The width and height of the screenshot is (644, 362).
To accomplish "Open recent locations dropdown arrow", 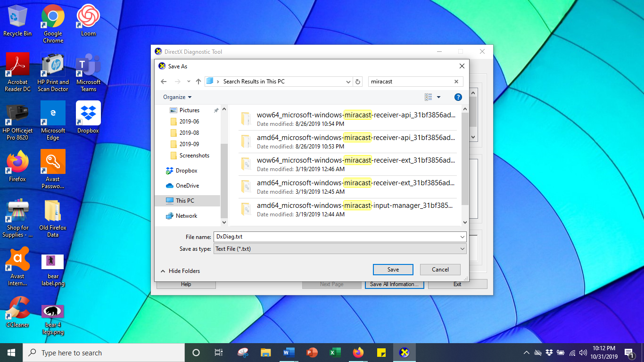I will pos(189,82).
